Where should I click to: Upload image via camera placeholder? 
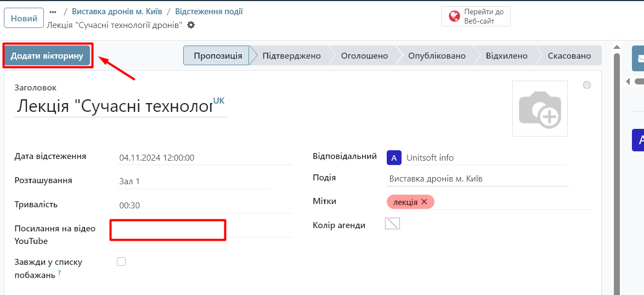pos(540,109)
